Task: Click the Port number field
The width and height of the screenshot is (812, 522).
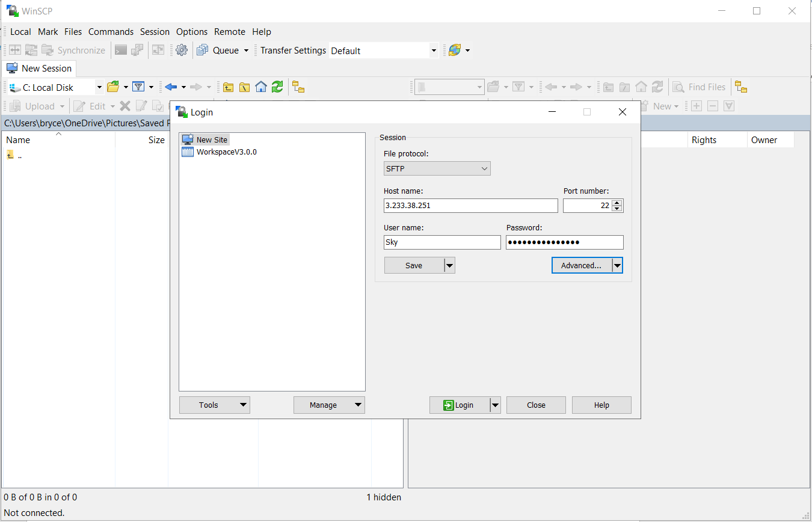Action: coord(587,206)
